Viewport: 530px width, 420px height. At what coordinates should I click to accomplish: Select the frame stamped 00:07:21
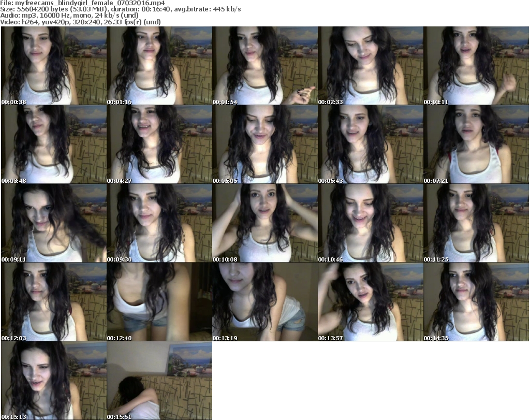point(476,144)
